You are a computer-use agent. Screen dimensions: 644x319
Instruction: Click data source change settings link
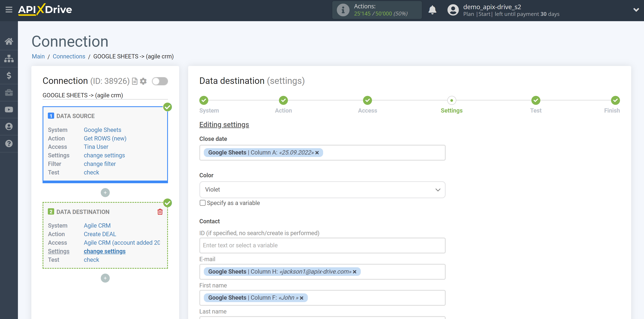tap(104, 155)
